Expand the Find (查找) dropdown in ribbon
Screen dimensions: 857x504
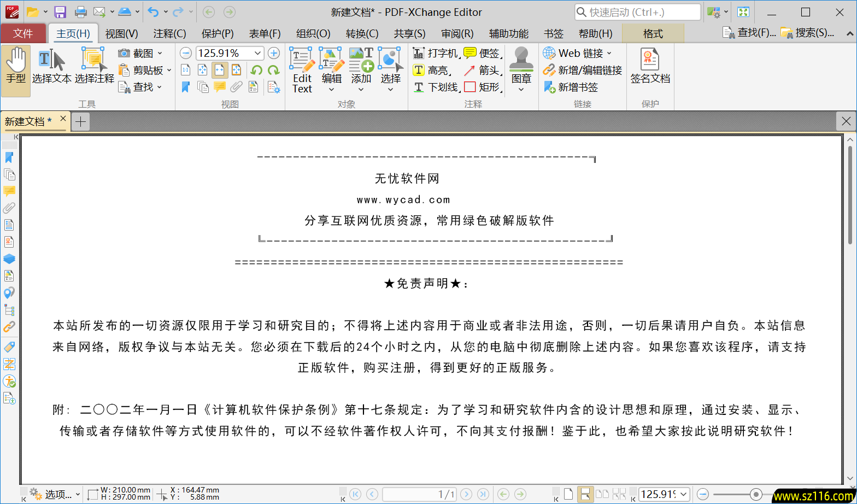(x=160, y=87)
